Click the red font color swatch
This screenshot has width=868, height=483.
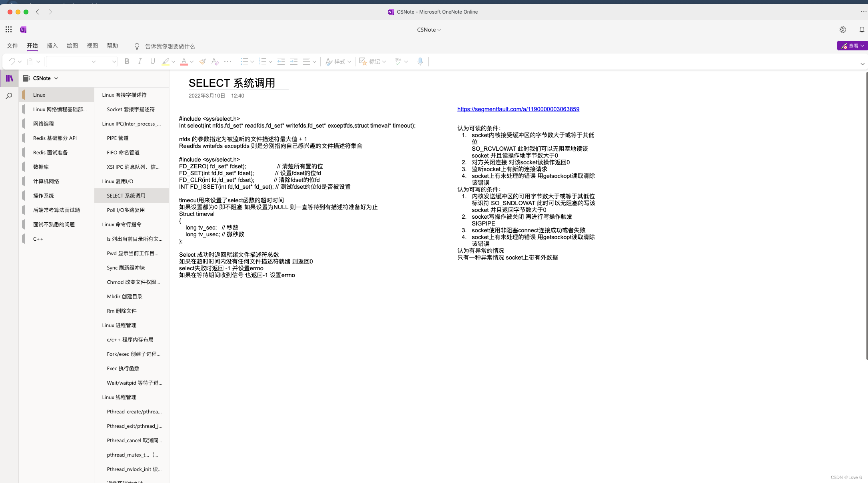coord(184,61)
